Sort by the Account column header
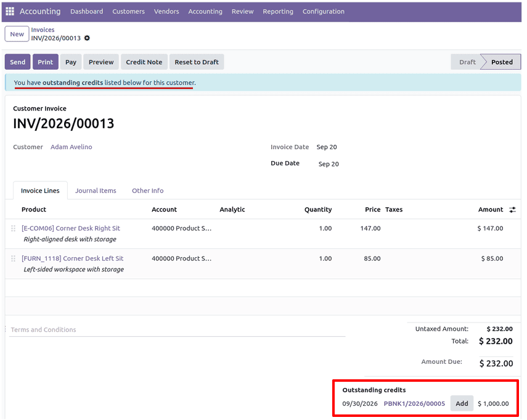Viewport: 527px width, 420px height. point(164,210)
